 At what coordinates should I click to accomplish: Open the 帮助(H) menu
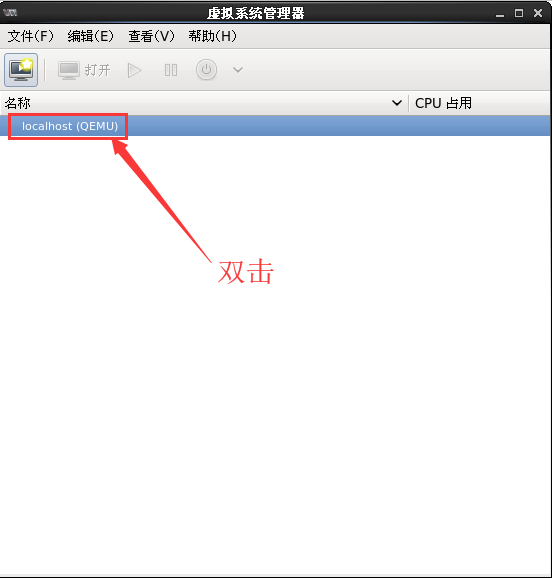coord(212,36)
